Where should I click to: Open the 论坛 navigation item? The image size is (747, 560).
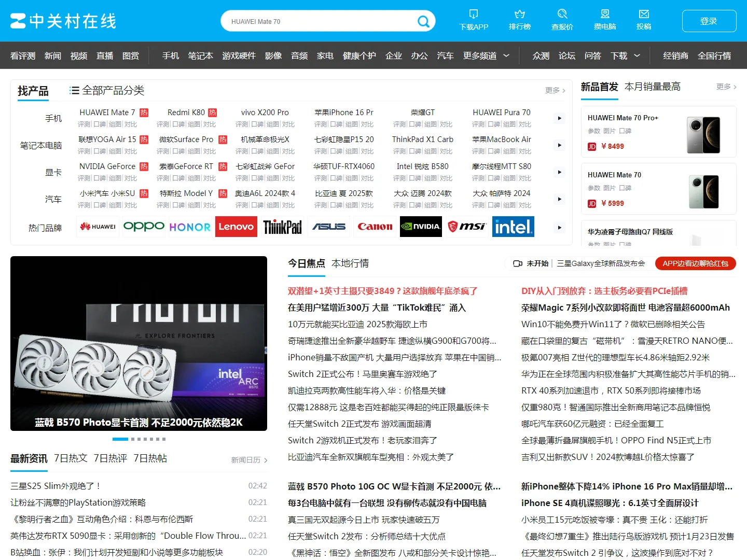(567, 55)
